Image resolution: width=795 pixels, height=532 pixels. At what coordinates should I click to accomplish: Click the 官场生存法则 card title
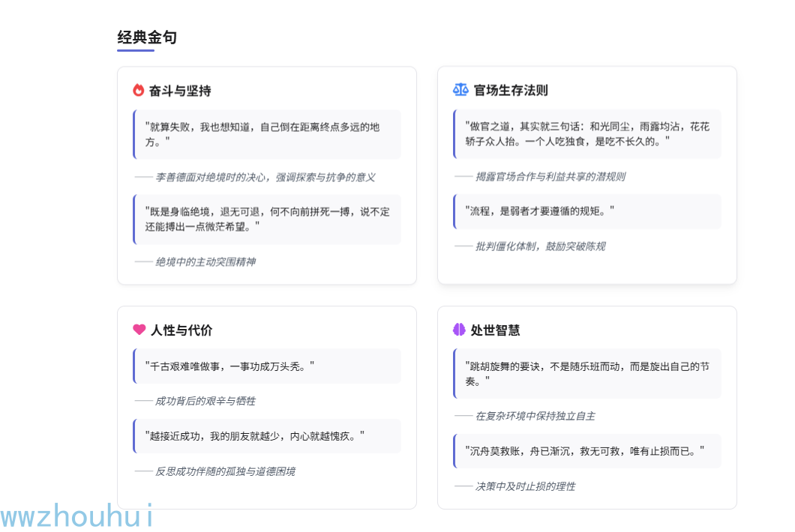511,90
